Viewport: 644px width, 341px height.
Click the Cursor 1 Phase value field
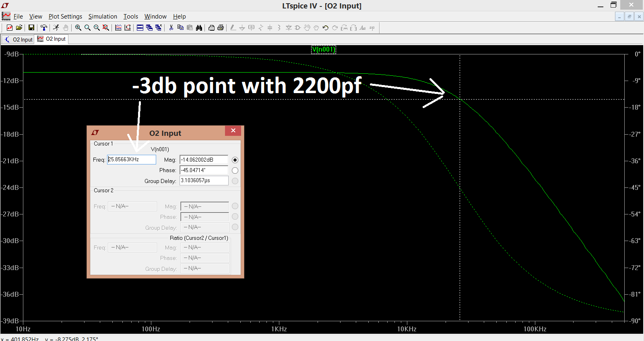point(204,170)
